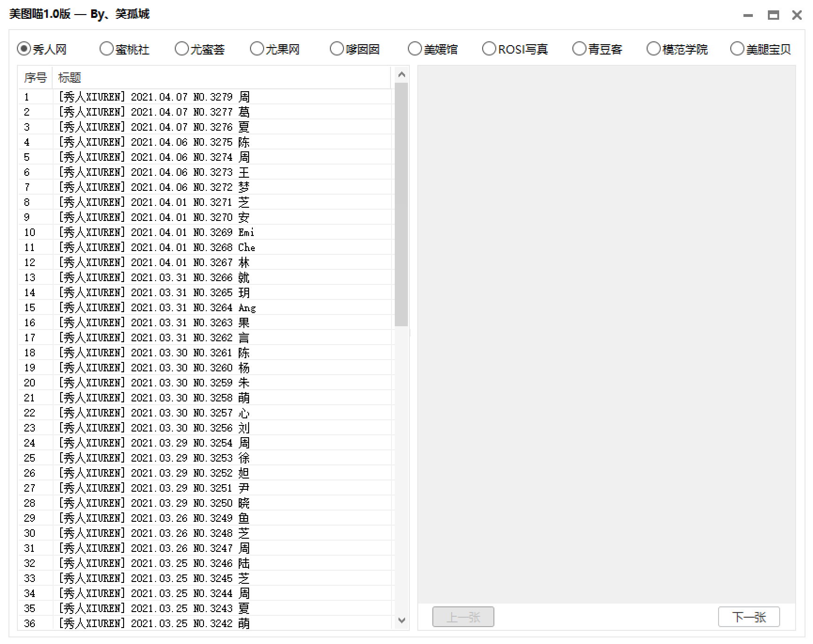The image size is (813, 644).
Task: Click the 标题 column header
Action: coord(221,78)
